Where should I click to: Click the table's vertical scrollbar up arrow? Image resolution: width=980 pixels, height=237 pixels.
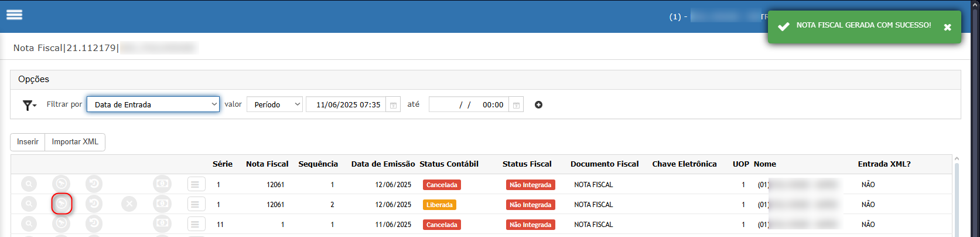tap(957, 159)
